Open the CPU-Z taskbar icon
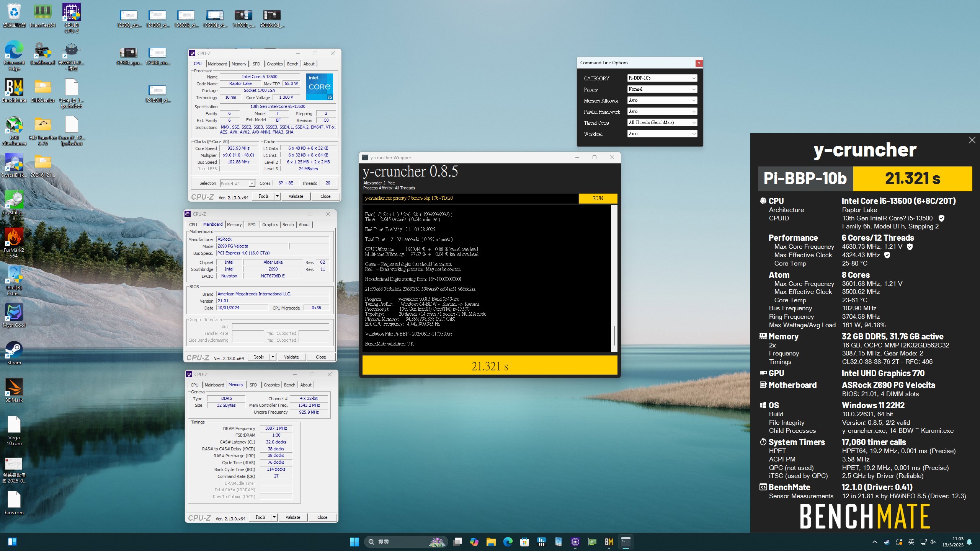980x551 pixels. point(575,542)
